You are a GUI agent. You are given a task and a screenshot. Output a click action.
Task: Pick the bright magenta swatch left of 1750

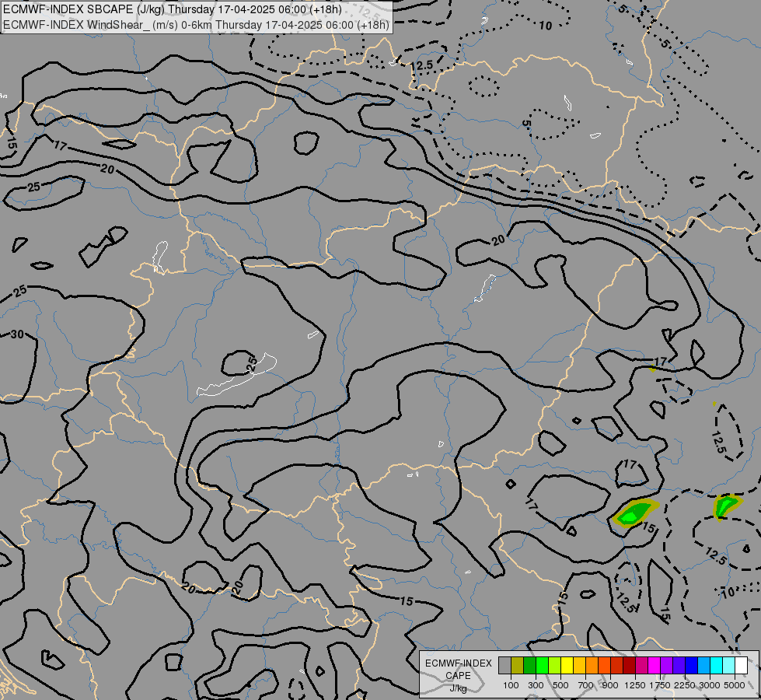655,665
